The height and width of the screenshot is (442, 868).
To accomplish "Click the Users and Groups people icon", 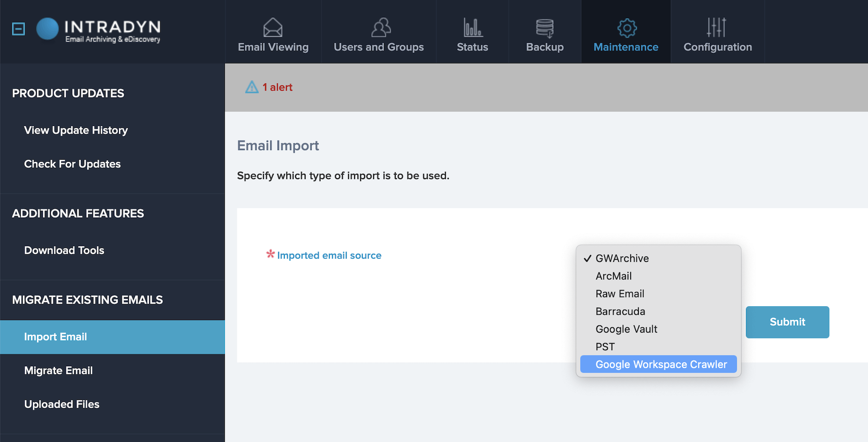I will coord(381,28).
